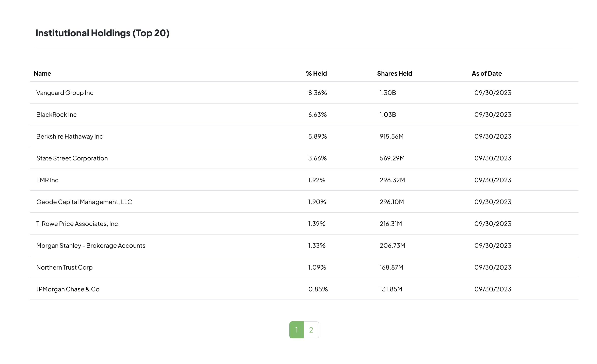Click the As of Date column header
The width and height of the screenshot is (597, 364).
[x=487, y=74]
